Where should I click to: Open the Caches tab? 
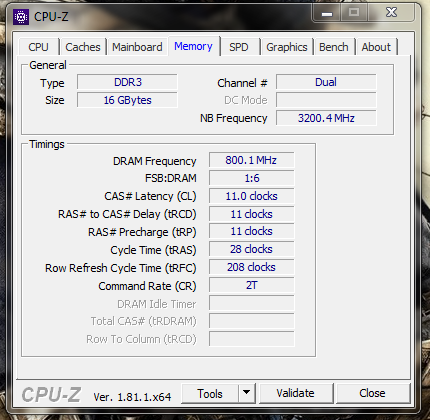tap(83, 47)
